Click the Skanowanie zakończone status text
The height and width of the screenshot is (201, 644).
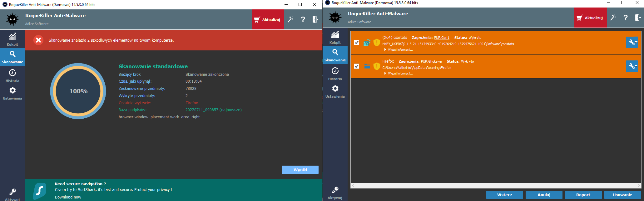tap(207, 75)
